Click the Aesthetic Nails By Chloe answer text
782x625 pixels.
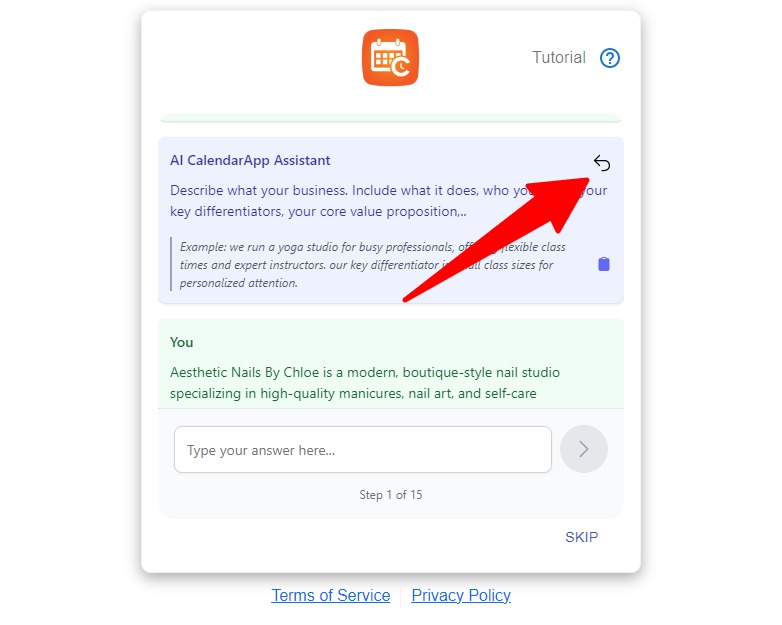point(365,383)
